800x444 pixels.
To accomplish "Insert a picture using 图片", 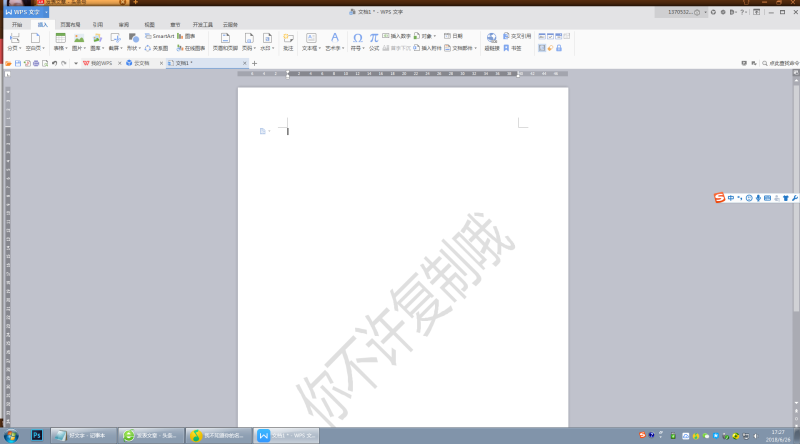I will pos(79,41).
